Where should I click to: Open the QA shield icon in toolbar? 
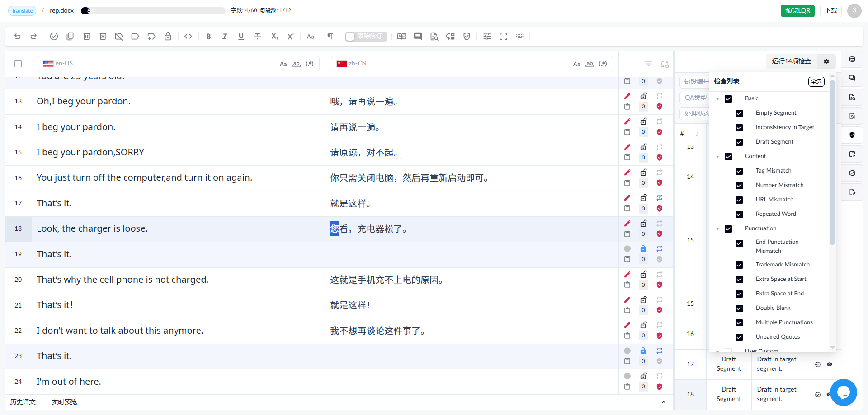467,37
